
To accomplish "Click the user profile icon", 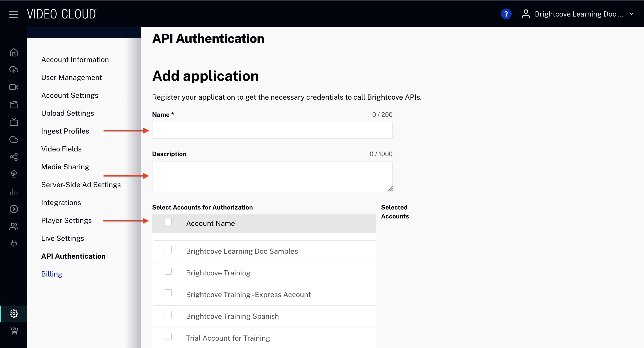I will (x=526, y=14).
